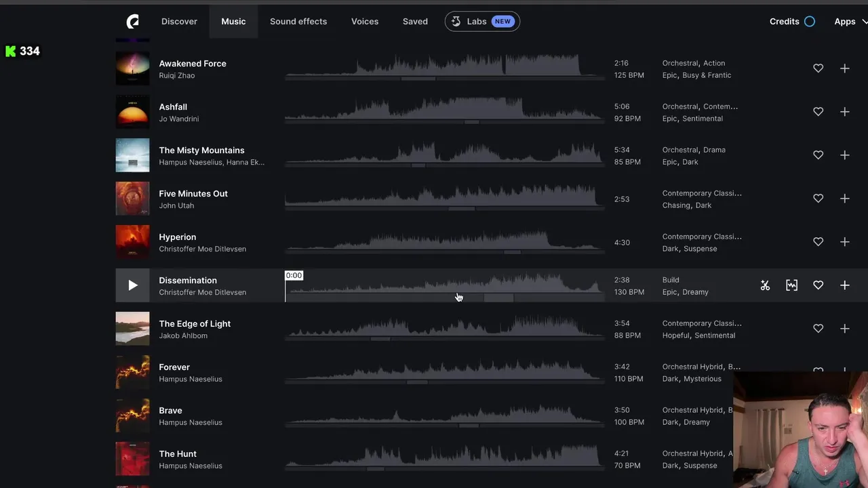This screenshot has height=488, width=868.
Task: Click the Epidemic Sound logo icon
Action: [x=133, y=22]
